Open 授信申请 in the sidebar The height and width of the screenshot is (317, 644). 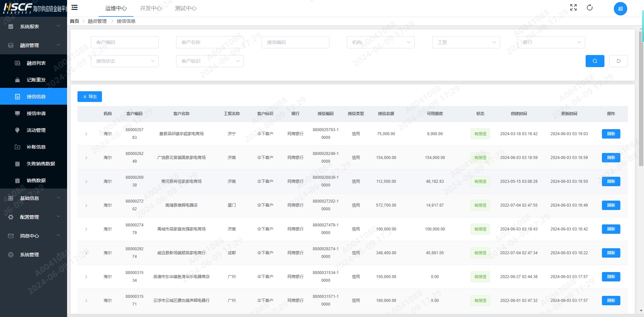point(34,113)
